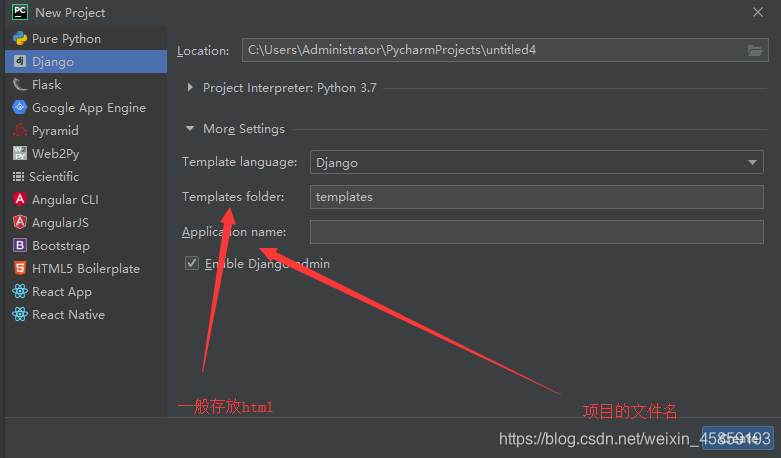The image size is (781, 458).
Task: Click the Template language label
Action: 240,162
